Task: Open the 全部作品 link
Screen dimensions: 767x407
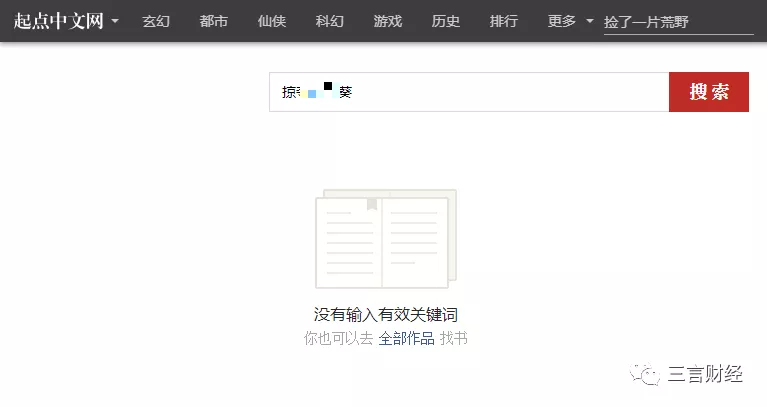Action: point(406,338)
